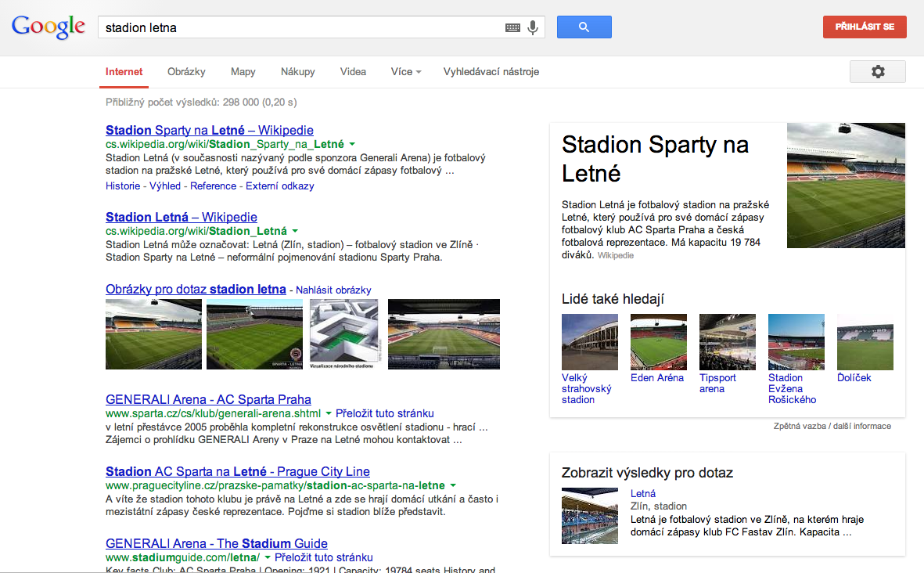Open the Tipsport arena thumbnail image
This screenshot has width=924, height=573.
tap(728, 342)
